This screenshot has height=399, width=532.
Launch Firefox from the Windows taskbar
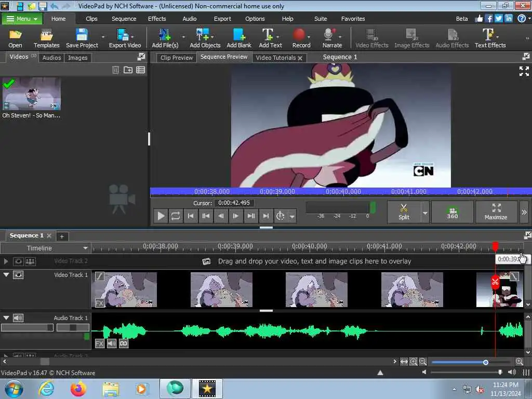[x=78, y=389]
